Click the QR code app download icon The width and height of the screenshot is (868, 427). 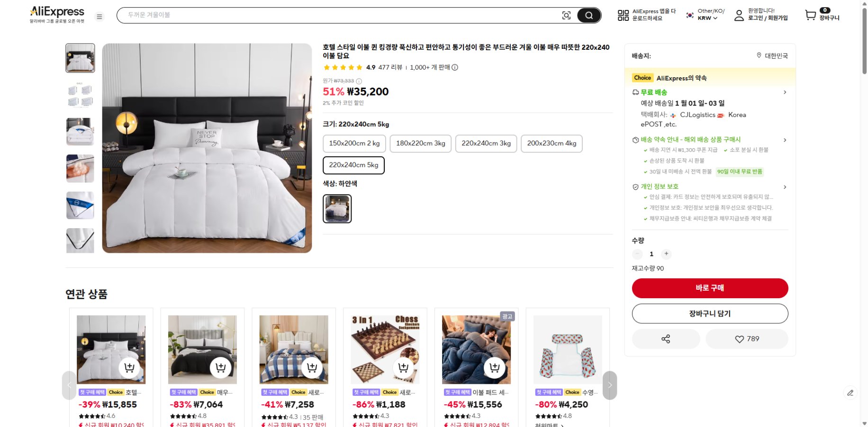[623, 16]
